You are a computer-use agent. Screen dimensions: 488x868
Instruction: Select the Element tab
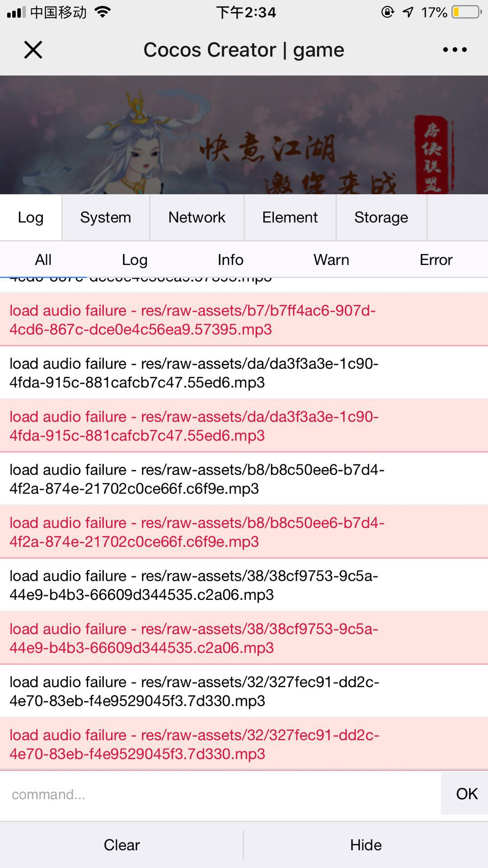[x=290, y=217]
